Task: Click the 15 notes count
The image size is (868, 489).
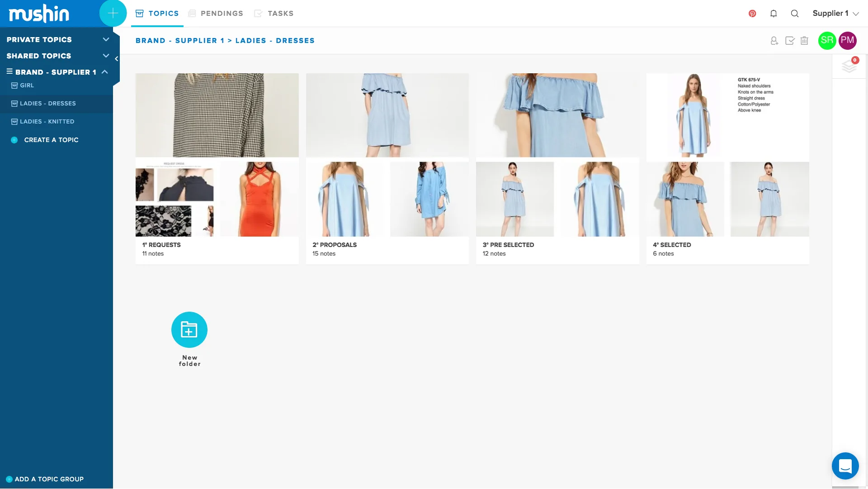Action: tap(324, 254)
